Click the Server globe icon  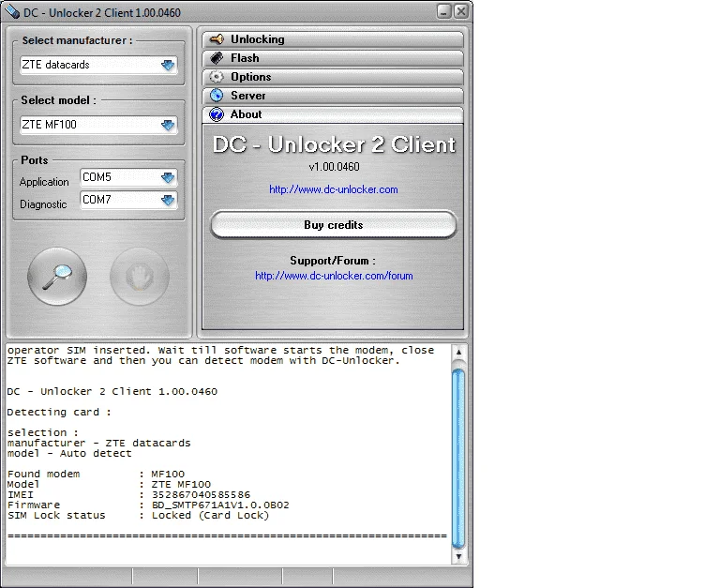click(x=217, y=96)
